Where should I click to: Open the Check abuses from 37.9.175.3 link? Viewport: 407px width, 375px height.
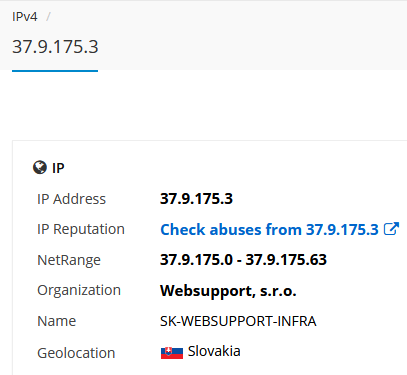tap(269, 229)
